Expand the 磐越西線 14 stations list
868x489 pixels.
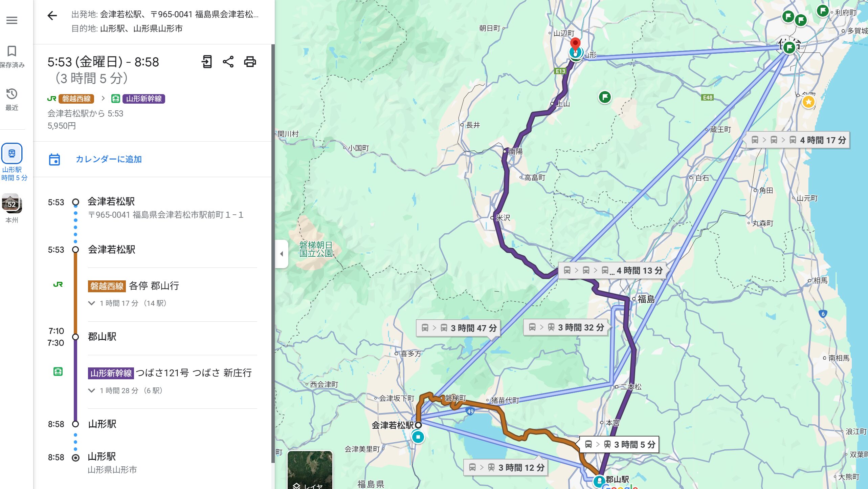point(91,303)
